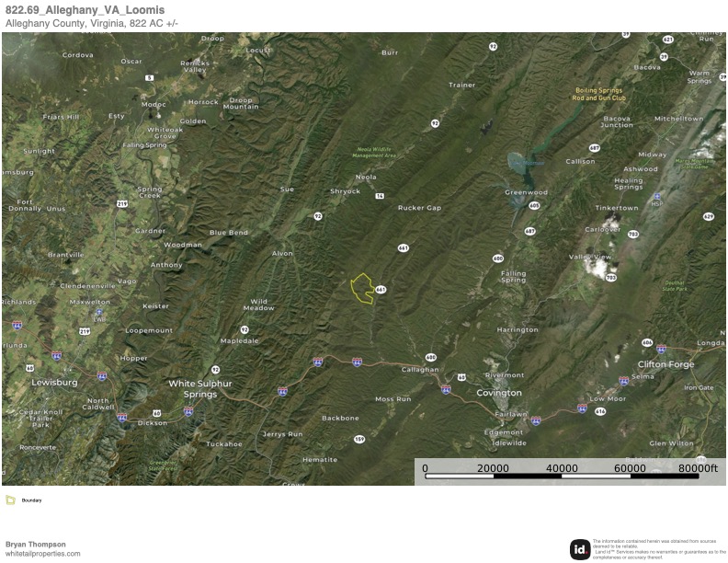This screenshot has height=563, width=728.
Task: Click the Clifton Forge label
Action: click(x=665, y=364)
